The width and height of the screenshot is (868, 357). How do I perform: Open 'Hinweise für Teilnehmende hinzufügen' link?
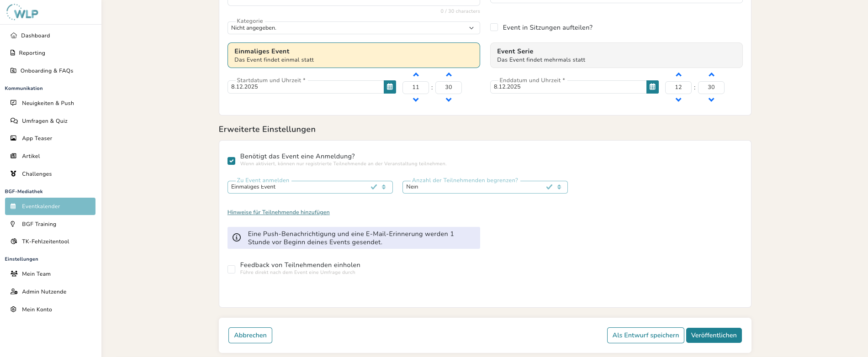(278, 212)
